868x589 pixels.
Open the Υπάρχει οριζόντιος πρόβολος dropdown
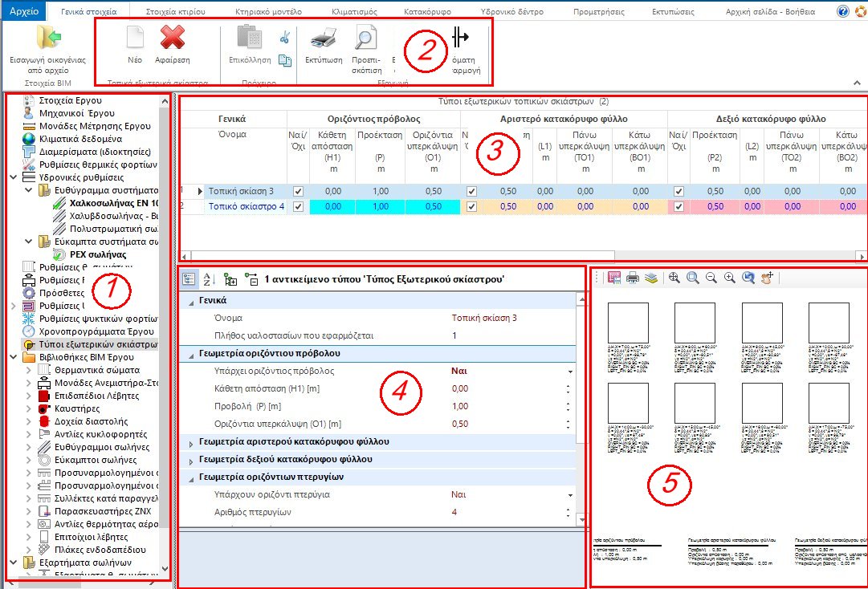coord(572,371)
